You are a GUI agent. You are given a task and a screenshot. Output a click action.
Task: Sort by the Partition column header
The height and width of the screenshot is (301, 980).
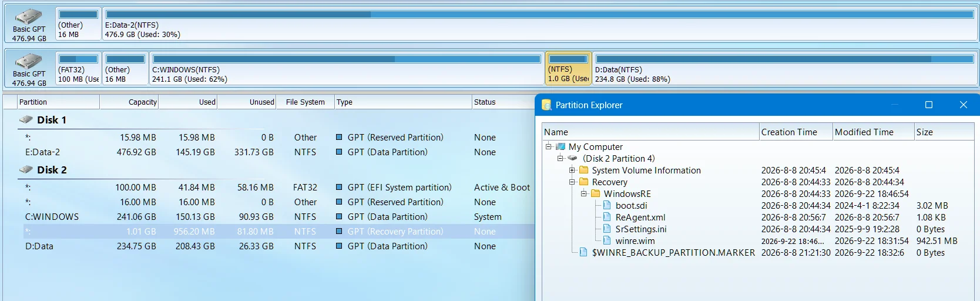coord(58,102)
